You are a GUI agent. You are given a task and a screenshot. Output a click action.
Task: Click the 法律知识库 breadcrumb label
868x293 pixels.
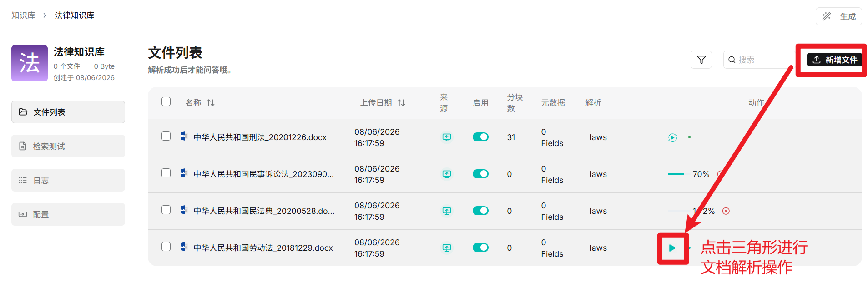tap(75, 15)
